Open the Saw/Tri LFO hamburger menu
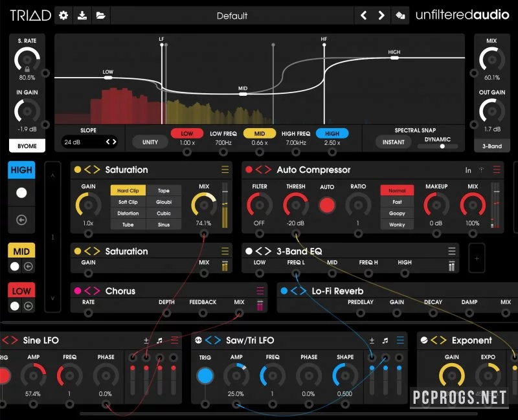 (x=400, y=340)
